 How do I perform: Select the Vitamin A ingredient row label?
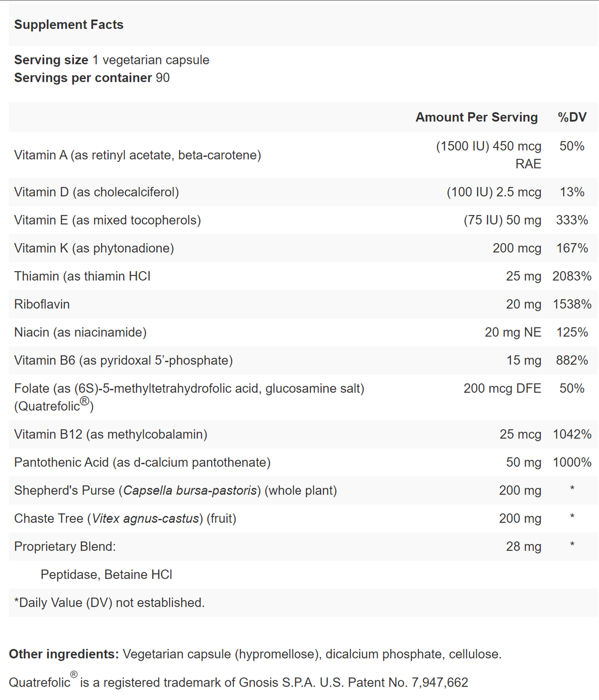tap(137, 155)
